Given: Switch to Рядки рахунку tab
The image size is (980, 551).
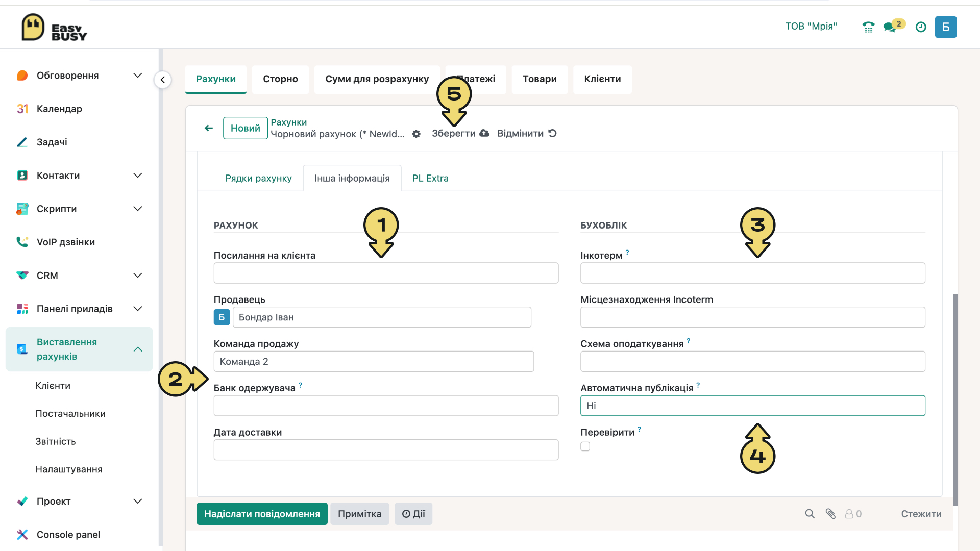Looking at the screenshot, I should pyautogui.click(x=258, y=178).
